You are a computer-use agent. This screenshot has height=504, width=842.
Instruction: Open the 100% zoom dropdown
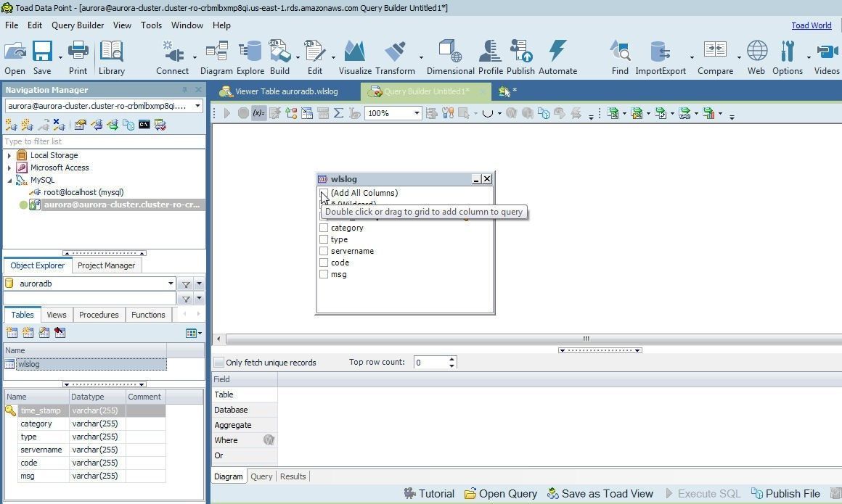pyautogui.click(x=416, y=113)
